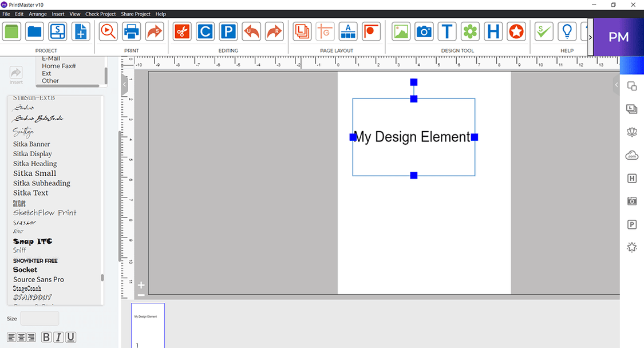Image resolution: width=644 pixels, height=348 pixels.
Task: Click the alignment A grid icon
Action: point(348,31)
